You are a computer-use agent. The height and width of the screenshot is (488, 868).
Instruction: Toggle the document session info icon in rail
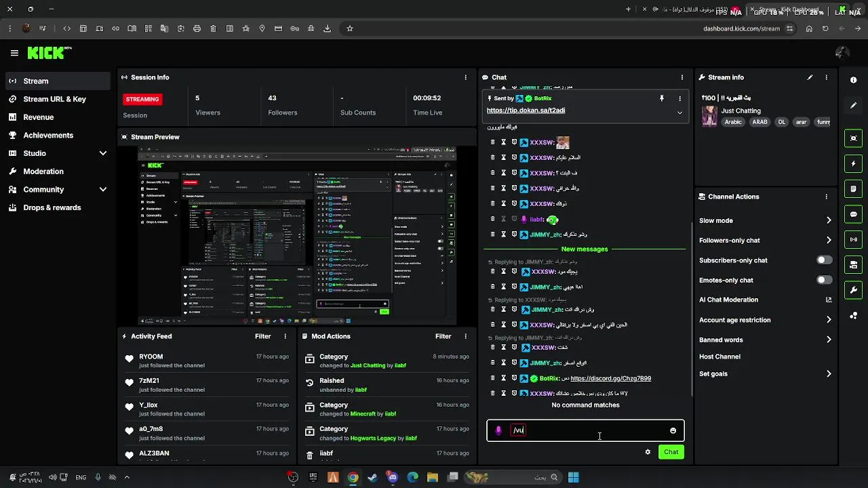pyautogui.click(x=853, y=188)
